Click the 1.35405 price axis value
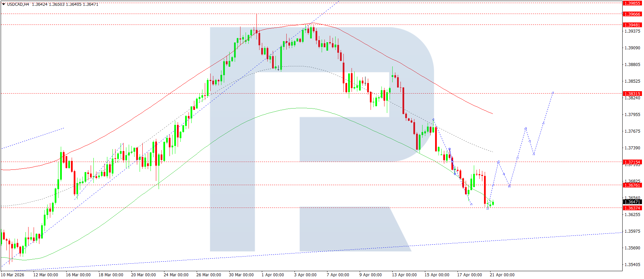The image size is (644, 279). pyautogui.click(x=632, y=265)
